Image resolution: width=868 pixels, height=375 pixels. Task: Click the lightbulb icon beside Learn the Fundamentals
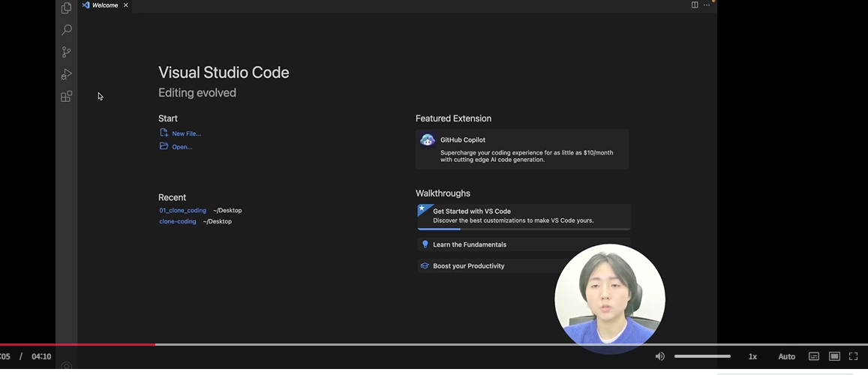(x=425, y=244)
